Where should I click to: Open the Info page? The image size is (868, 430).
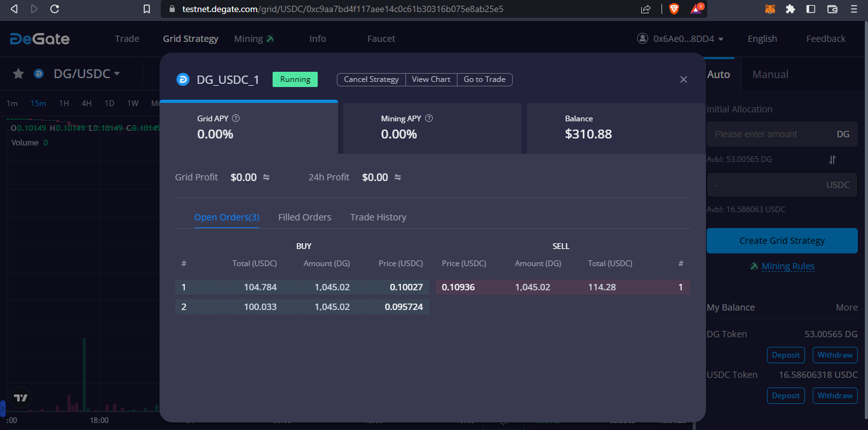coord(318,39)
